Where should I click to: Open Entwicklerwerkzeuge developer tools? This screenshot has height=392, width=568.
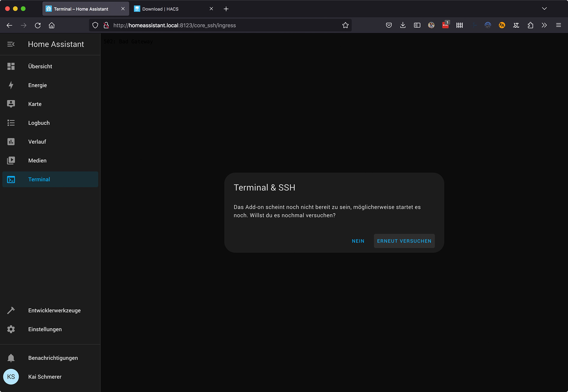pyautogui.click(x=54, y=310)
